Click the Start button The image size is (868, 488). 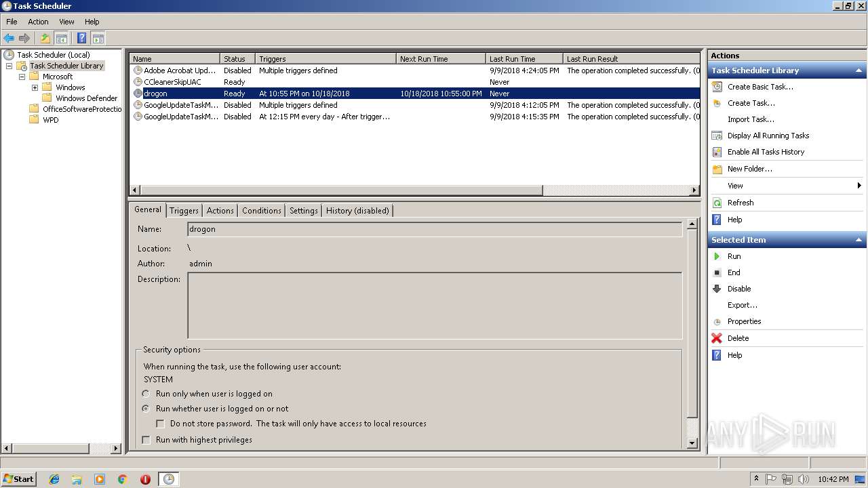[x=19, y=479]
